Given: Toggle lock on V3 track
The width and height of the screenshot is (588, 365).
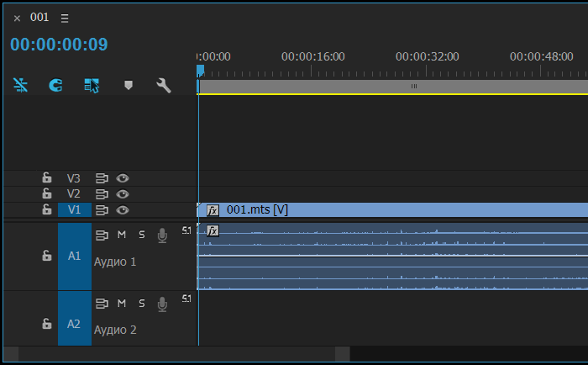Looking at the screenshot, I should pyautogui.click(x=46, y=177).
